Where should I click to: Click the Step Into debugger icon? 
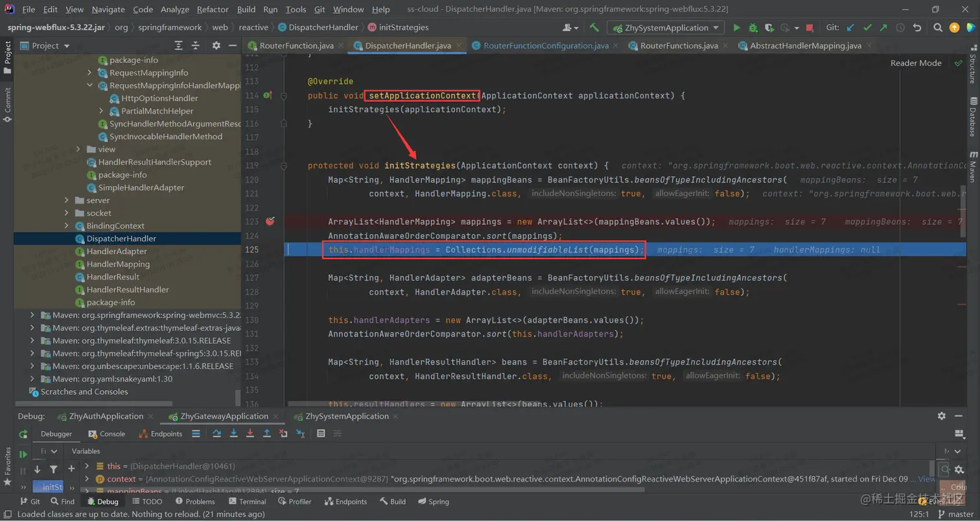pyautogui.click(x=233, y=434)
